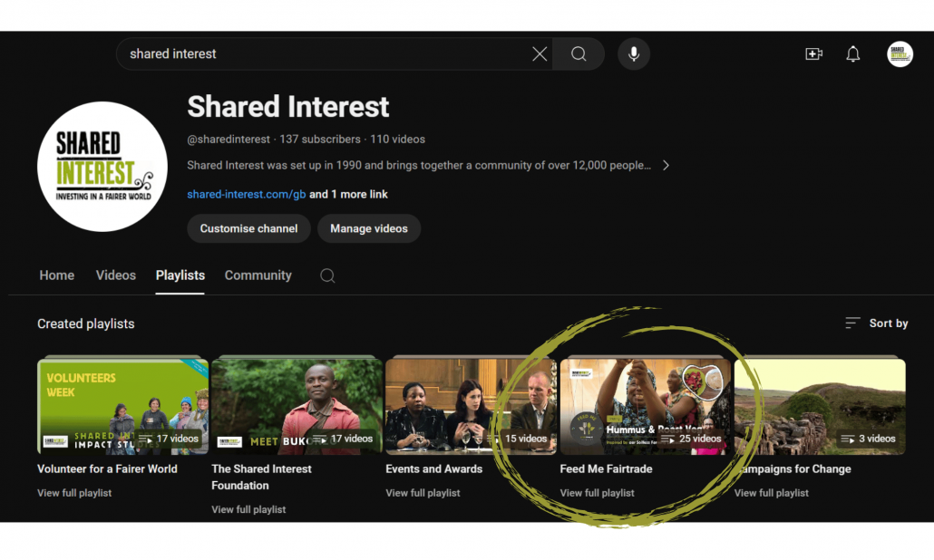Open Volunteers Week playlist thumbnail
934x560 pixels.
point(122,407)
